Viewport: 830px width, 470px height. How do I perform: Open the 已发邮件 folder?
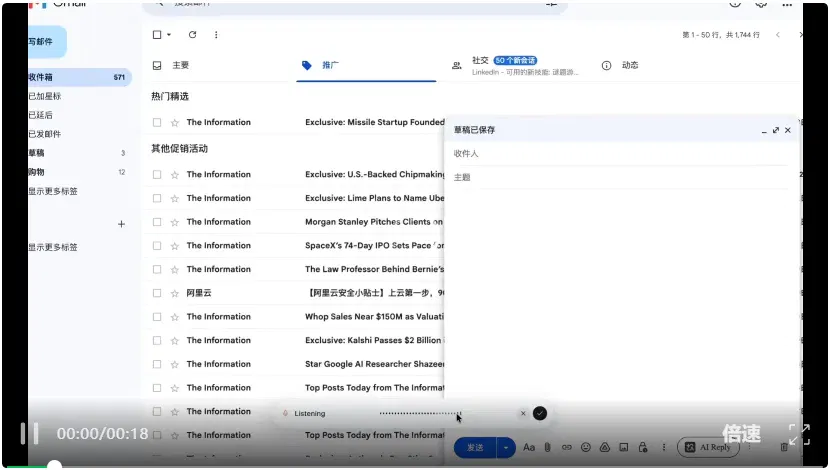45,134
